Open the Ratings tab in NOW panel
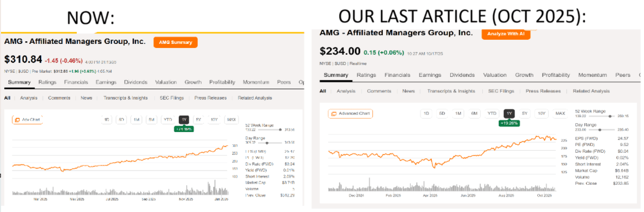Viewport: 644px width, 212px height. point(47,82)
